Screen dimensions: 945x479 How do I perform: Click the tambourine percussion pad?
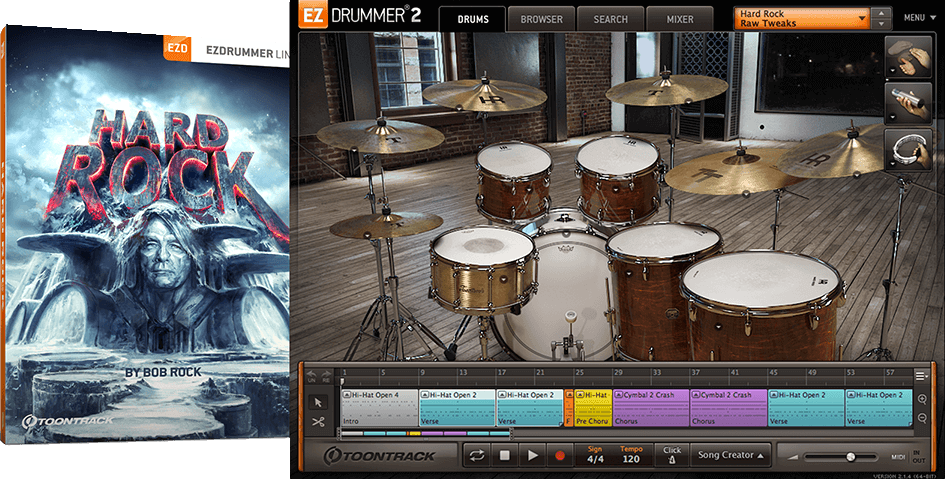tap(908, 150)
